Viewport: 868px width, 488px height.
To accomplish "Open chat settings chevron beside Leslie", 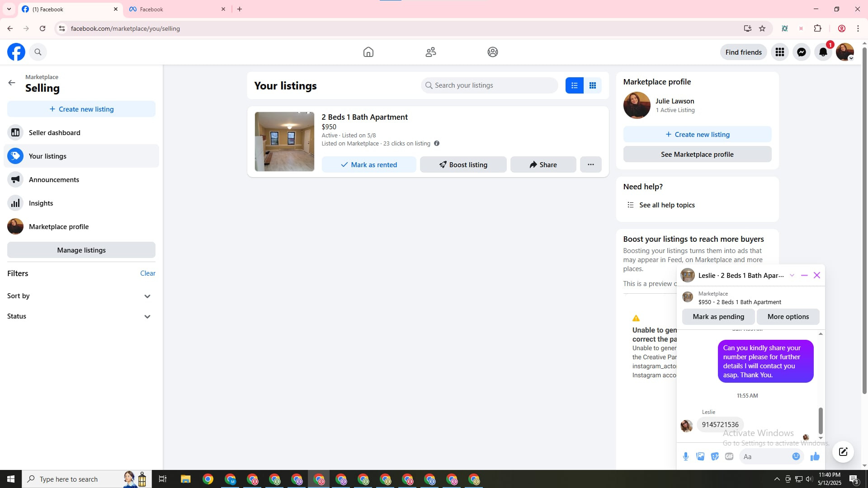I will tap(792, 275).
